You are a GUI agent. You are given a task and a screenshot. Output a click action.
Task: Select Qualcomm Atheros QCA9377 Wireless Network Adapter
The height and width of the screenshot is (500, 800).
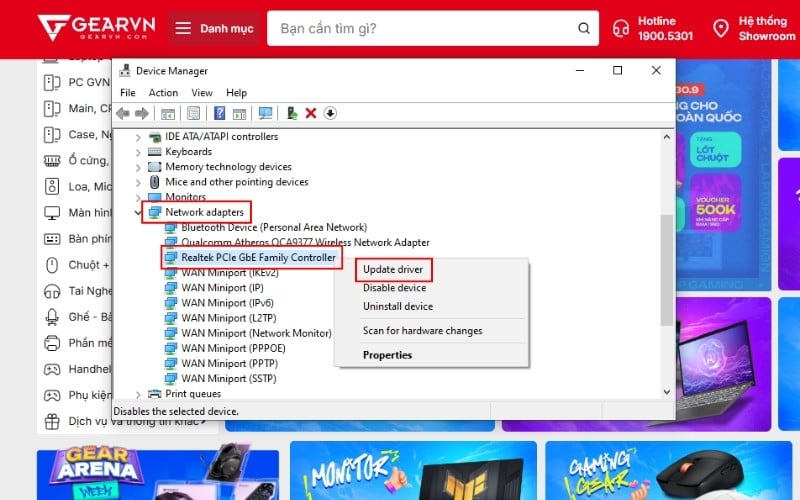point(305,242)
